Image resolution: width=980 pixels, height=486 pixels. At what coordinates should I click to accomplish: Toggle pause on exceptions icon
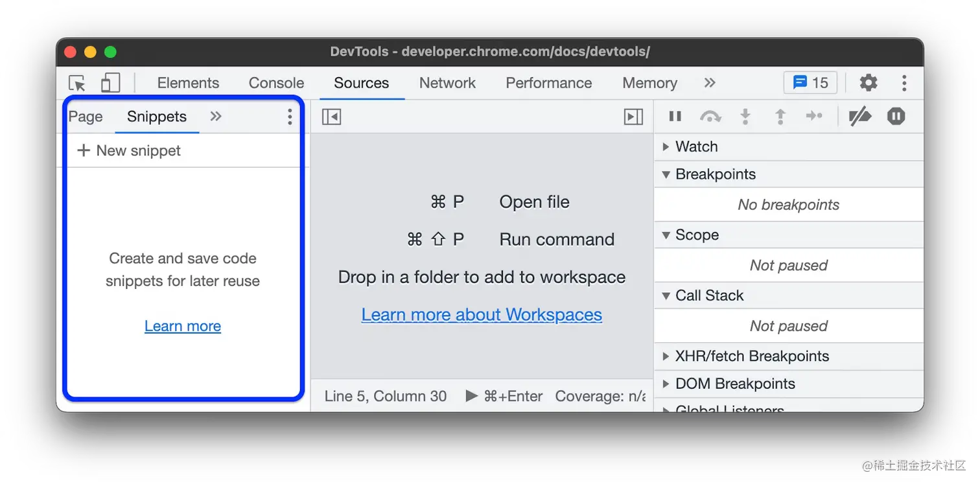click(896, 117)
